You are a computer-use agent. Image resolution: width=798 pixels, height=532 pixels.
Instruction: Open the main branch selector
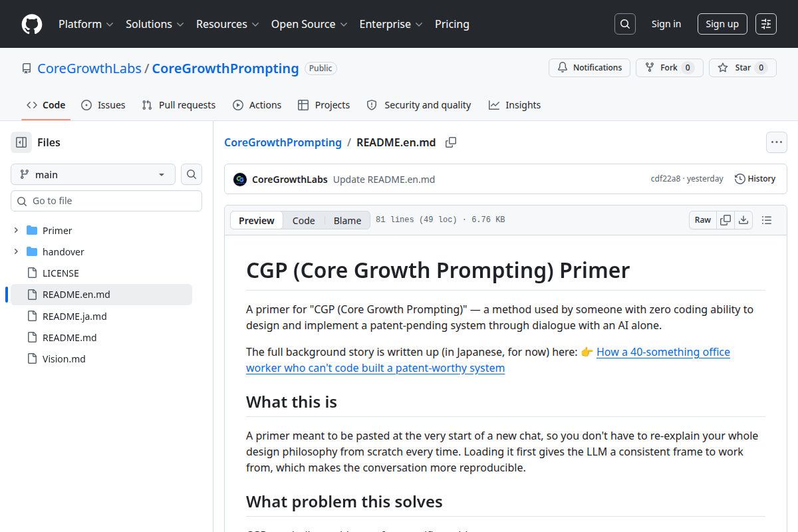[x=93, y=174]
